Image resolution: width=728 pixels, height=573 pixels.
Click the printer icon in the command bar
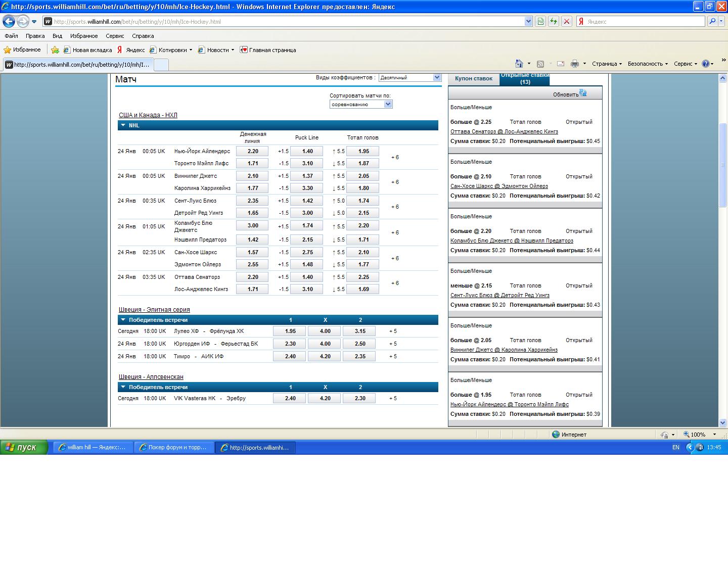(x=574, y=64)
